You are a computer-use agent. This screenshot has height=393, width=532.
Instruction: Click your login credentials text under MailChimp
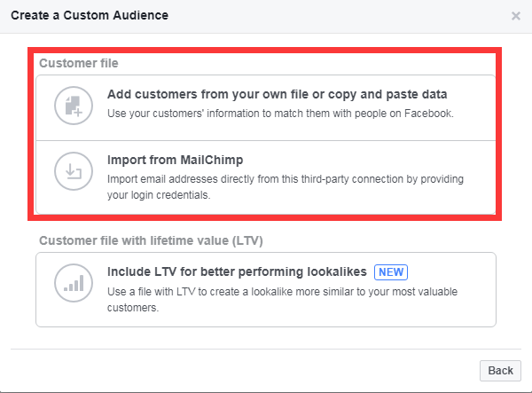(159, 195)
